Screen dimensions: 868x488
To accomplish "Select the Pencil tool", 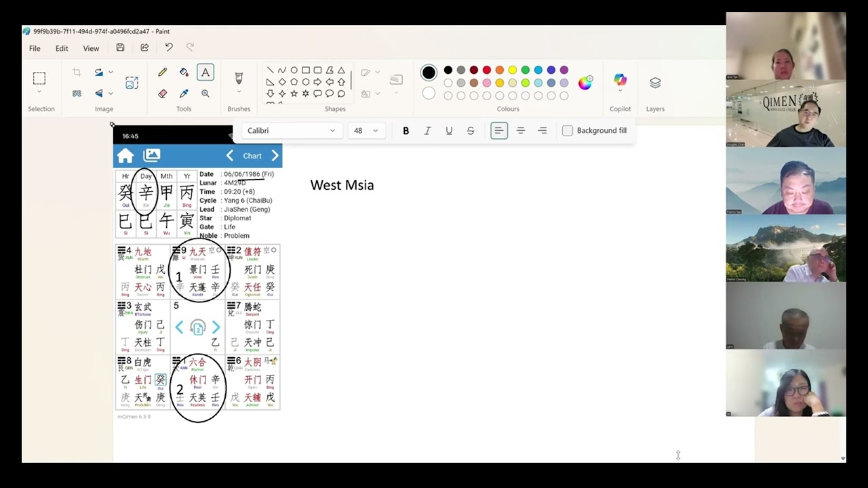I will point(163,72).
